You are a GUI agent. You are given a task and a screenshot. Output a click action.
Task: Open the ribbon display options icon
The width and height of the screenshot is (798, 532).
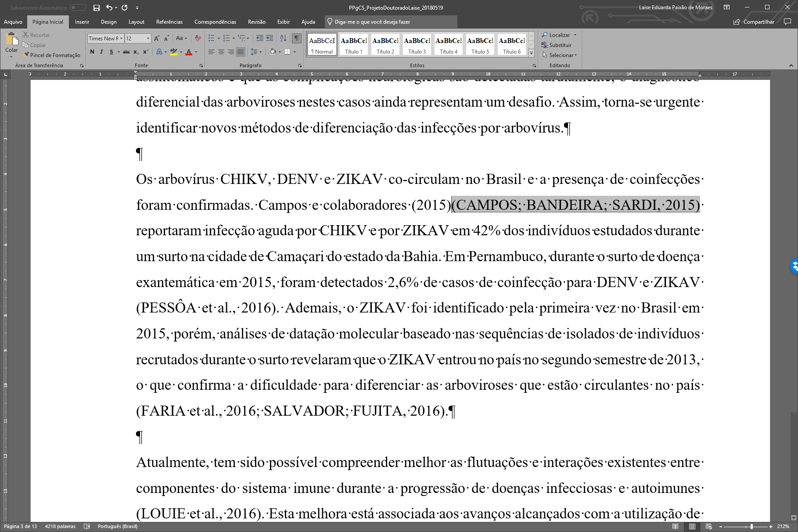727,7
